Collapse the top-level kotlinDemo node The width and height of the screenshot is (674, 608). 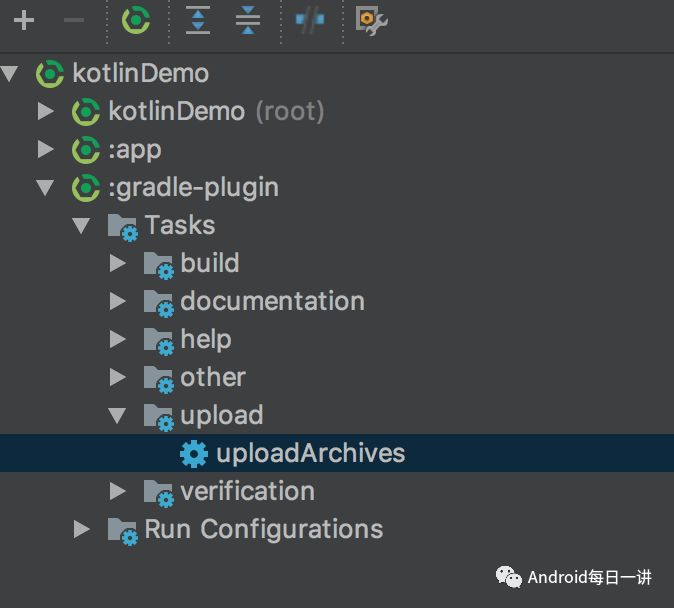10,74
